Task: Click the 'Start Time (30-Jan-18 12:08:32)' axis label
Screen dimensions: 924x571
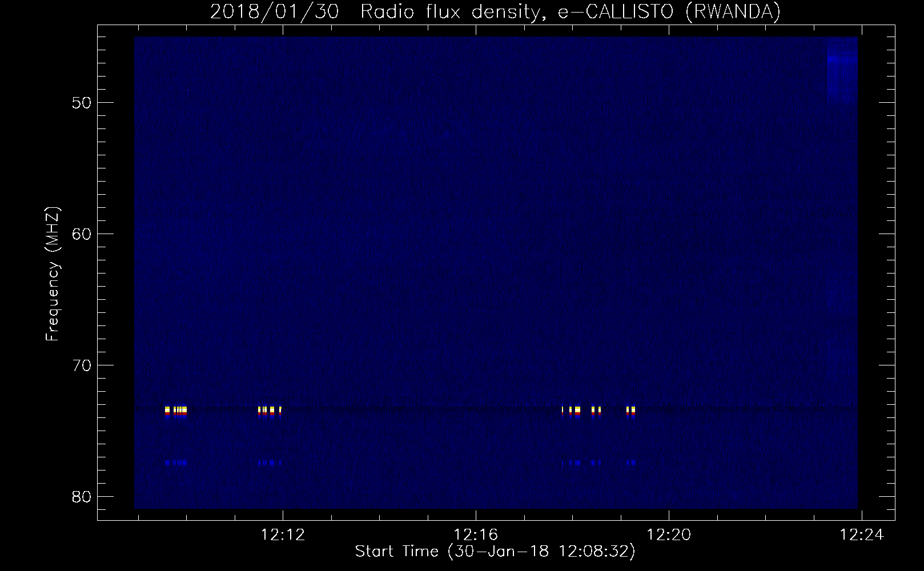Action: click(495, 552)
